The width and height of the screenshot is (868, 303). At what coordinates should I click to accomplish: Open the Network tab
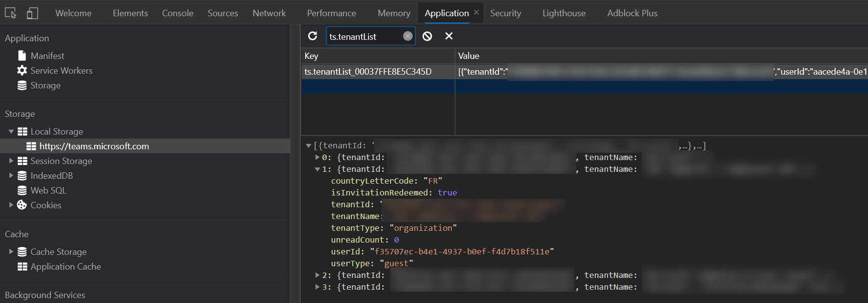tap(269, 13)
